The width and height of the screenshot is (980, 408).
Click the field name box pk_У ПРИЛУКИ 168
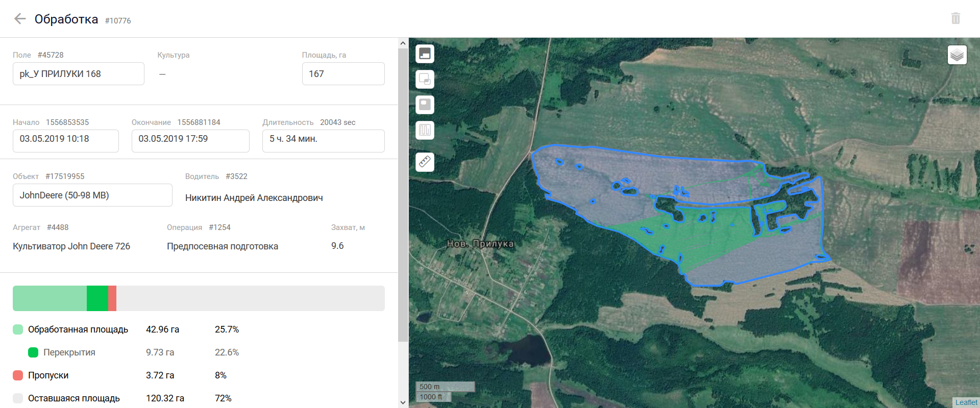(x=78, y=74)
